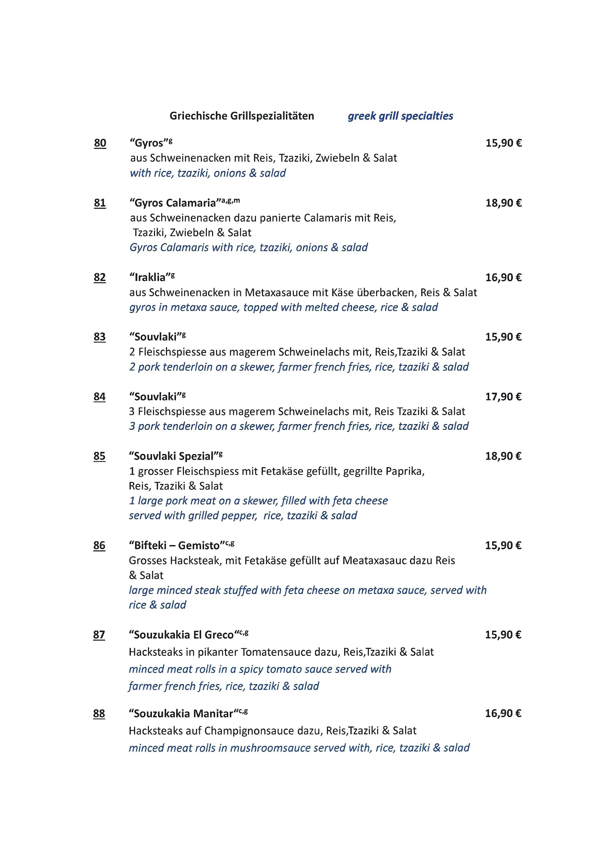Select menu number 85
This screenshot has width=614, height=868.
pyautogui.click(x=100, y=456)
